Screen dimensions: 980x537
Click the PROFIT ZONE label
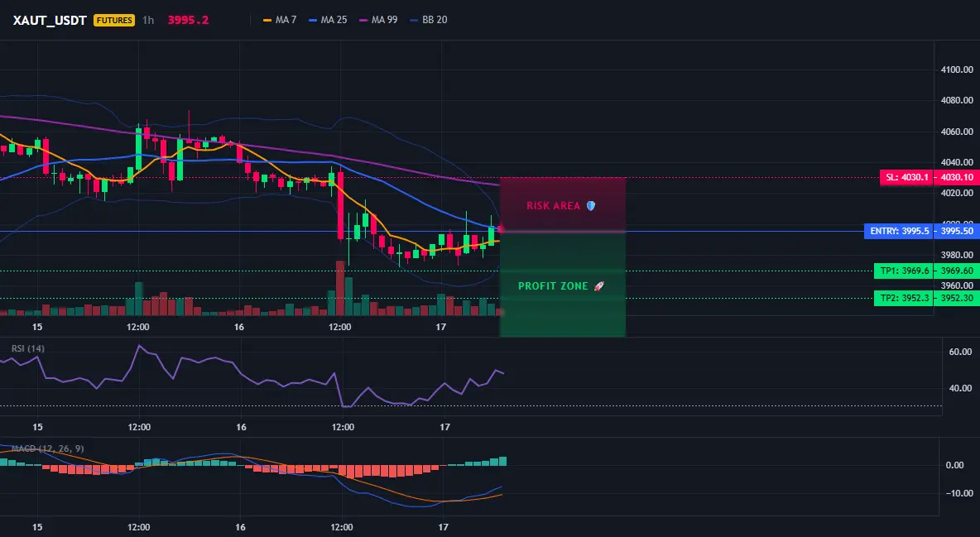553,286
